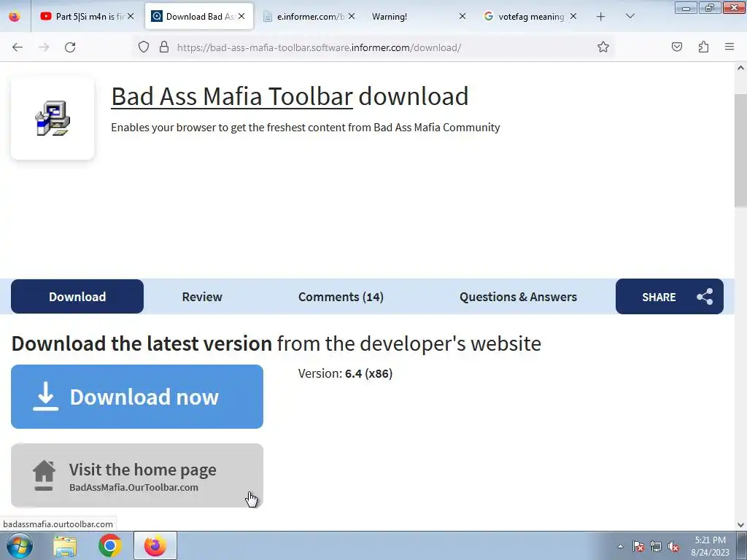Click the scrollbar down arrow

coord(740,525)
